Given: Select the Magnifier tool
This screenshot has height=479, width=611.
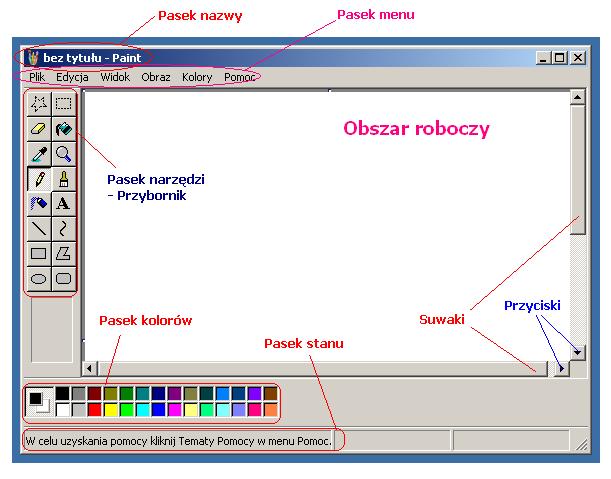Looking at the screenshot, I should tap(64, 154).
